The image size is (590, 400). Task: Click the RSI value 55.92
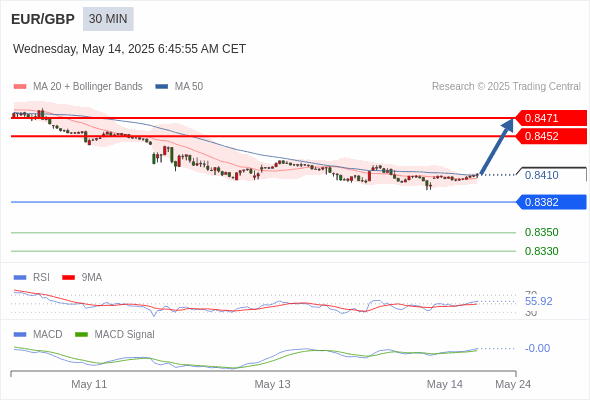(538, 301)
